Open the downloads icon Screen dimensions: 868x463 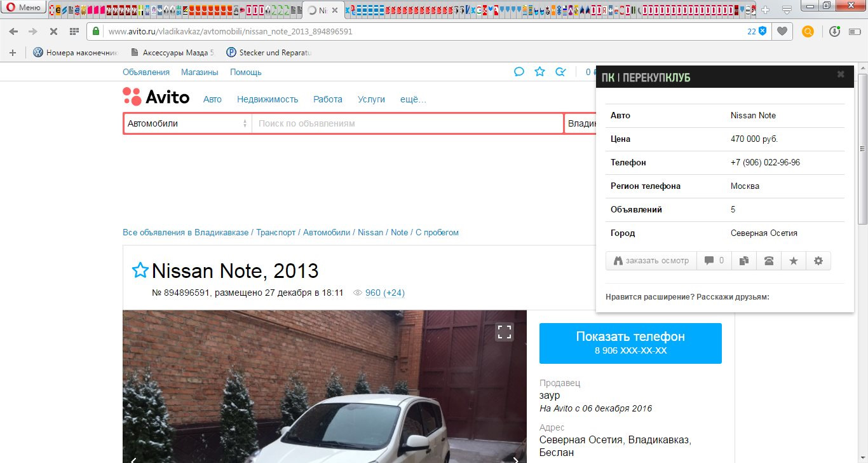click(835, 31)
